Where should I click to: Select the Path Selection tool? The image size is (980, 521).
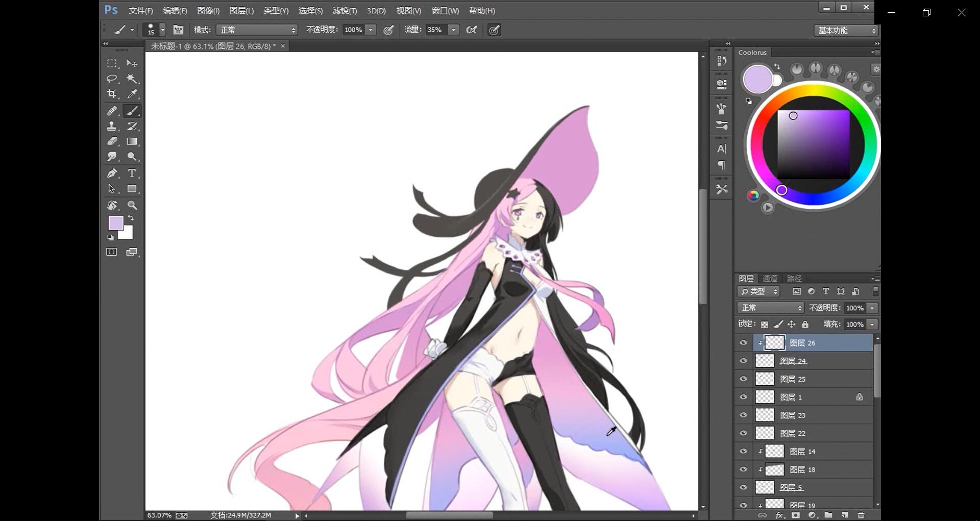coord(112,189)
